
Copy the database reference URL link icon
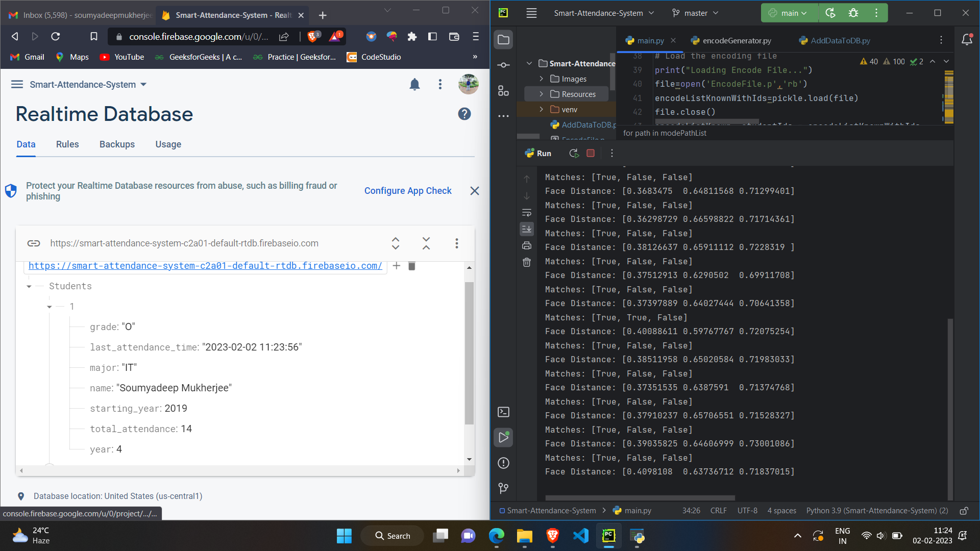(x=34, y=243)
